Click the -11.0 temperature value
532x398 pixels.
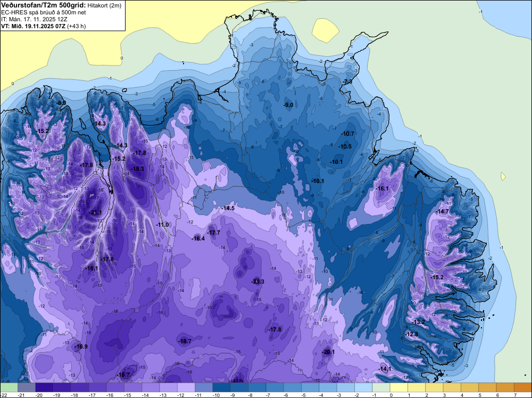click(162, 225)
